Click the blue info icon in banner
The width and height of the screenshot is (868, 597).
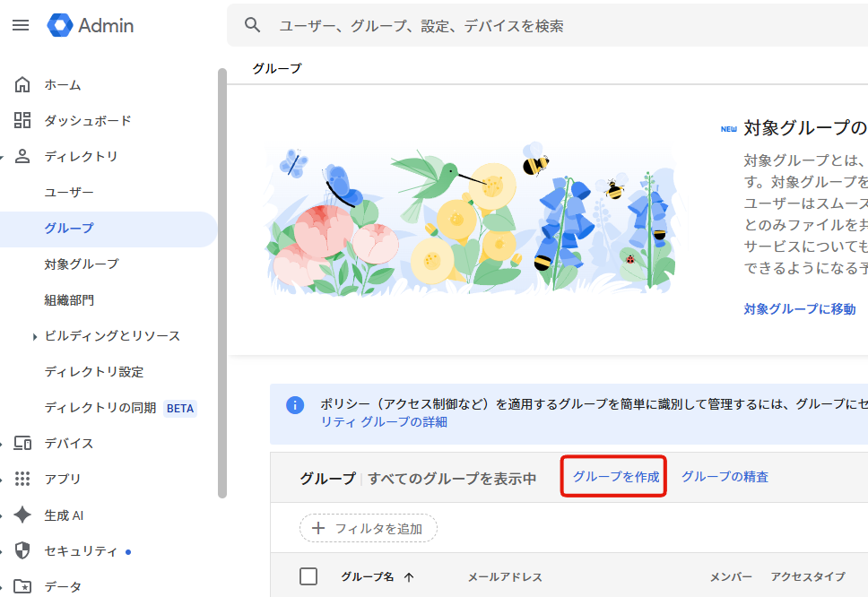tap(295, 405)
